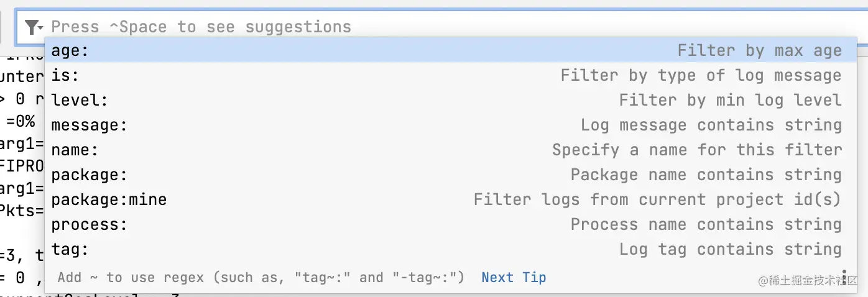
Task: Click the 'Next Tip' link
Action: (514, 278)
